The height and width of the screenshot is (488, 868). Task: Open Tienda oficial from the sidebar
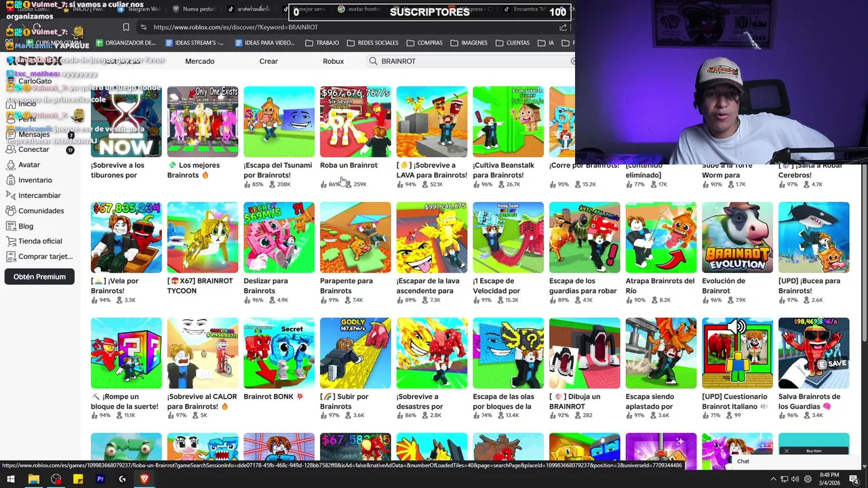click(x=40, y=241)
